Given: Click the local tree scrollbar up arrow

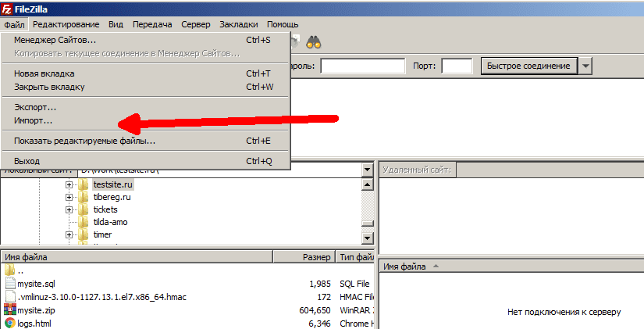Looking at the screenshot, I should coord(367,184).
